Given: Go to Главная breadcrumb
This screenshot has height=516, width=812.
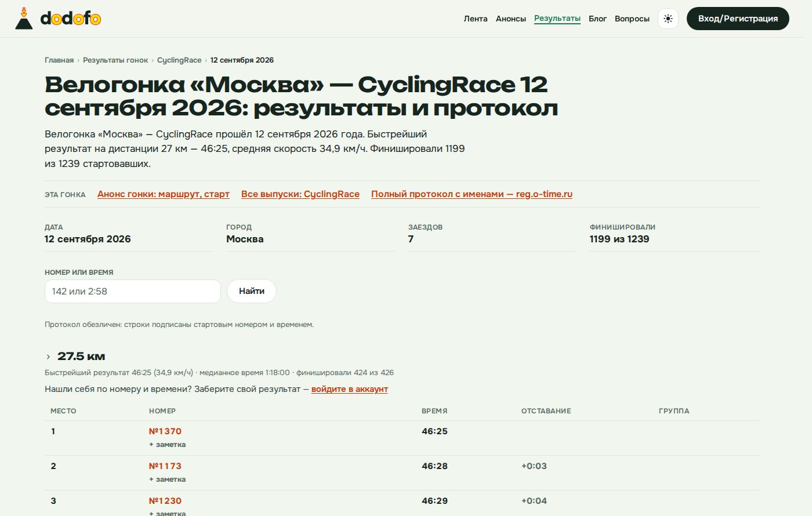Looking at the screenshot, I should [59, 60].
